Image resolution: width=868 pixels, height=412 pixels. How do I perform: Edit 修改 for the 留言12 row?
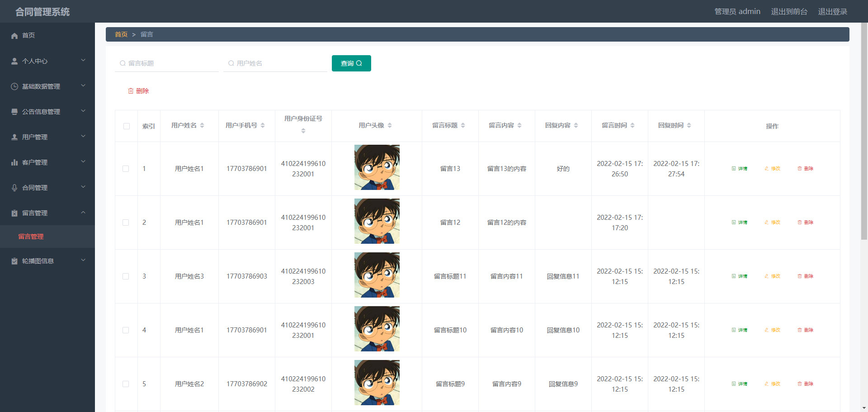pos(773,223)
